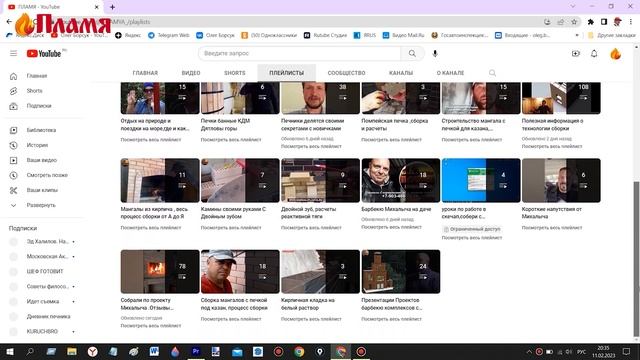Open Собрали по проекту Михалыча thumbnail

(x=160, y=271)
